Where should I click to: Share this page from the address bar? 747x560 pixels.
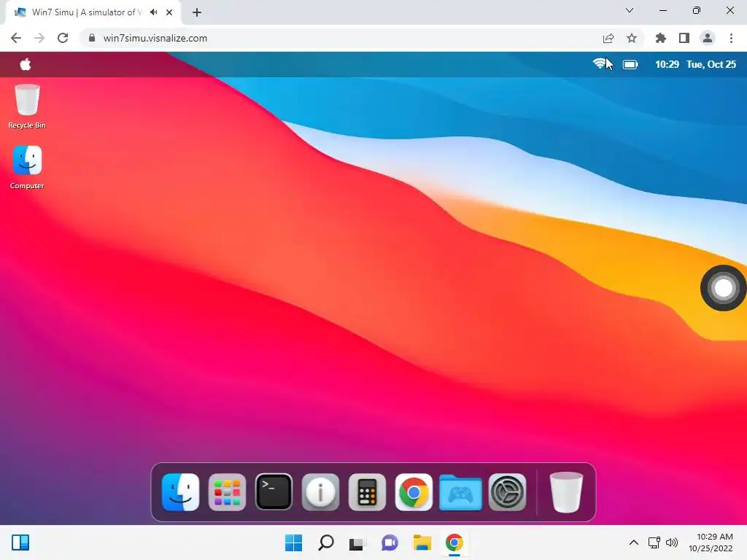click(x=608, y=38)
